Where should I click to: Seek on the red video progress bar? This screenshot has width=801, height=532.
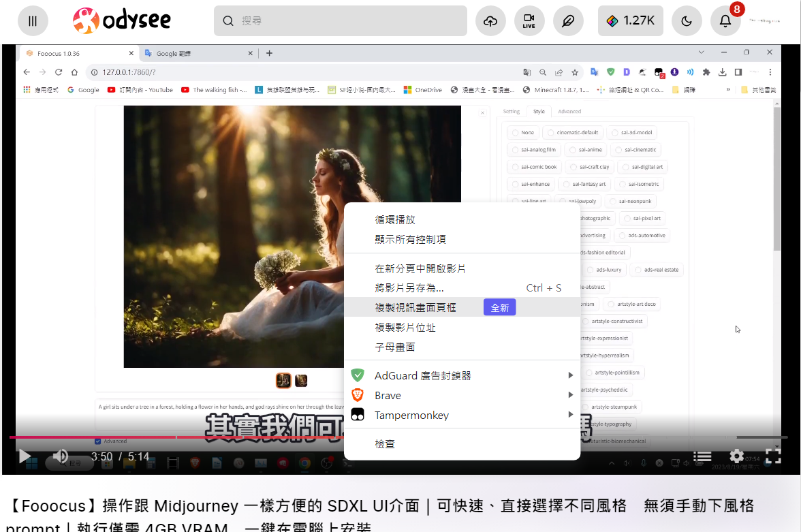(176, 437)
